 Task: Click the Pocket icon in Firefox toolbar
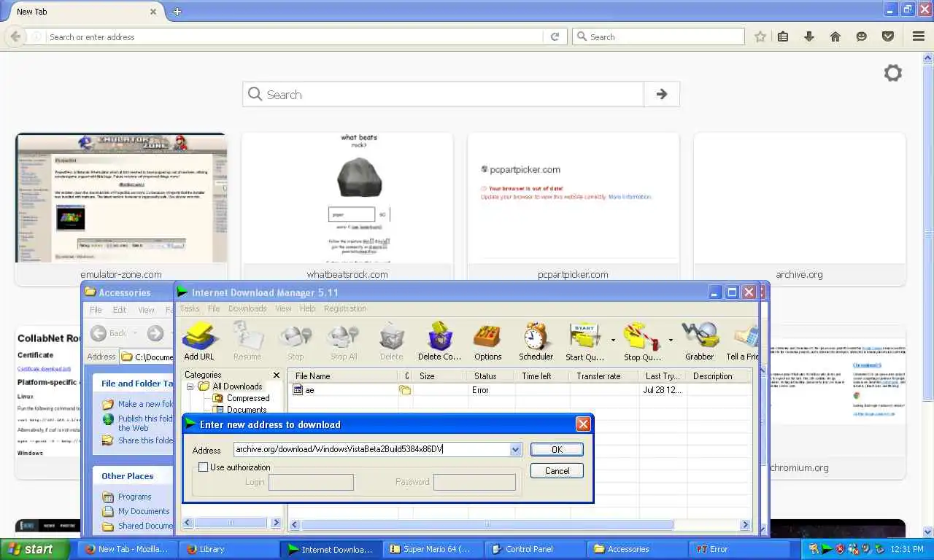(888, 36)
